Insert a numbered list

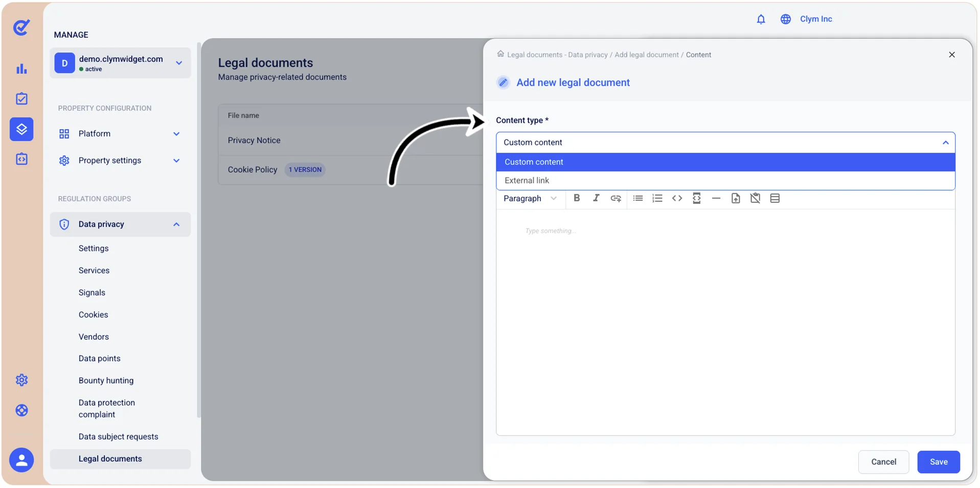[657, 198]
